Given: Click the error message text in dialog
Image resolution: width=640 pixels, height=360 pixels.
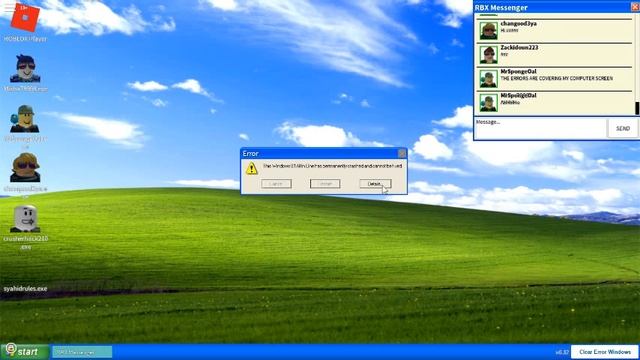Looking at the screenshot, I should (x=332, y=166).
